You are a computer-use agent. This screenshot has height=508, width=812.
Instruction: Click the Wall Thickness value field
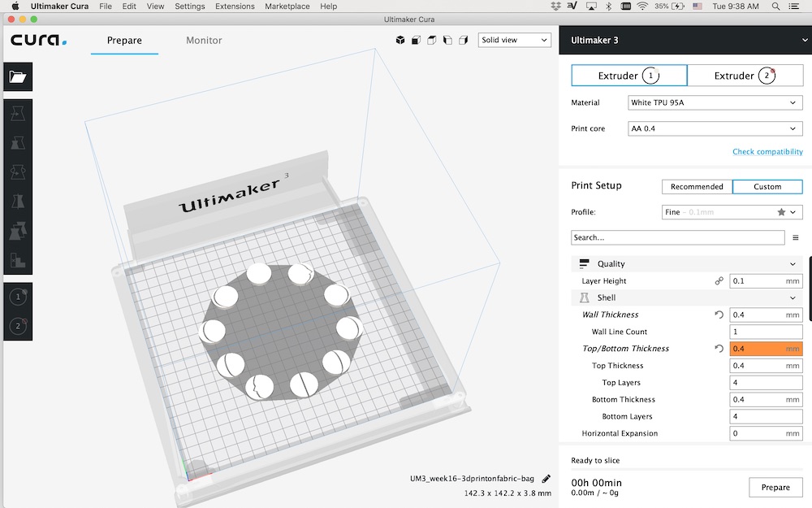(x=766, y=315)
